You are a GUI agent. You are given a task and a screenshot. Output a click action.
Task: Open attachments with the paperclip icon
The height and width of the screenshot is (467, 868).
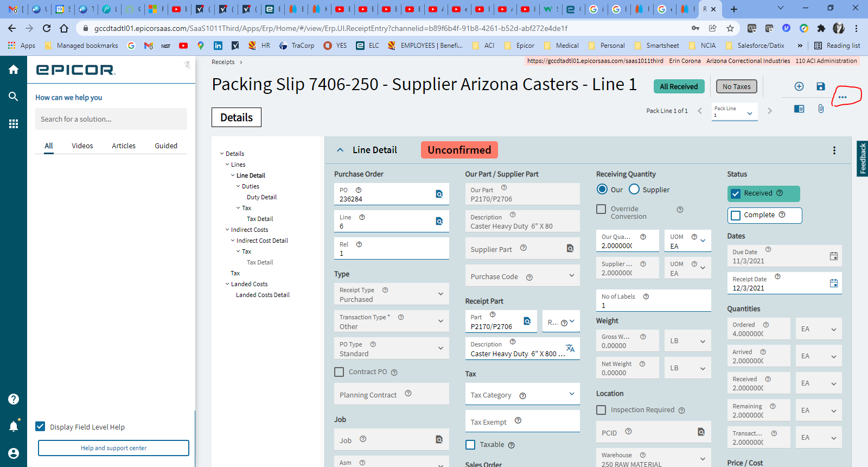[x=821, y=109]
